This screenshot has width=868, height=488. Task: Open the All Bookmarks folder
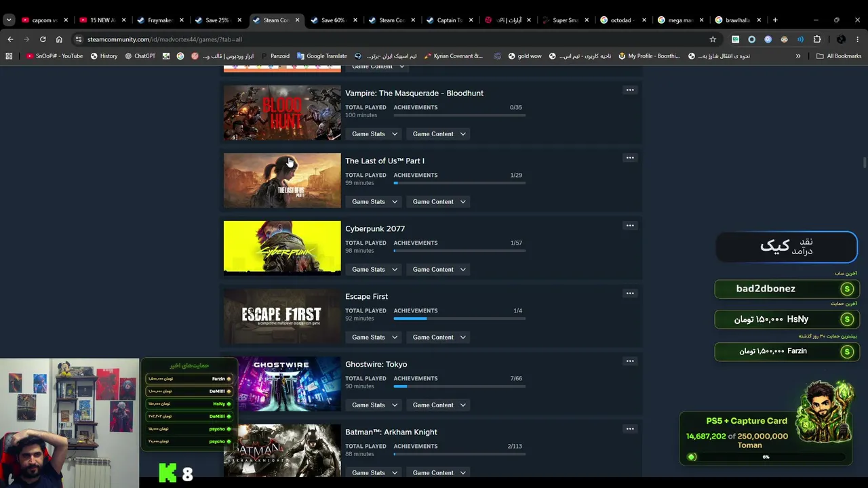(839, 56)
